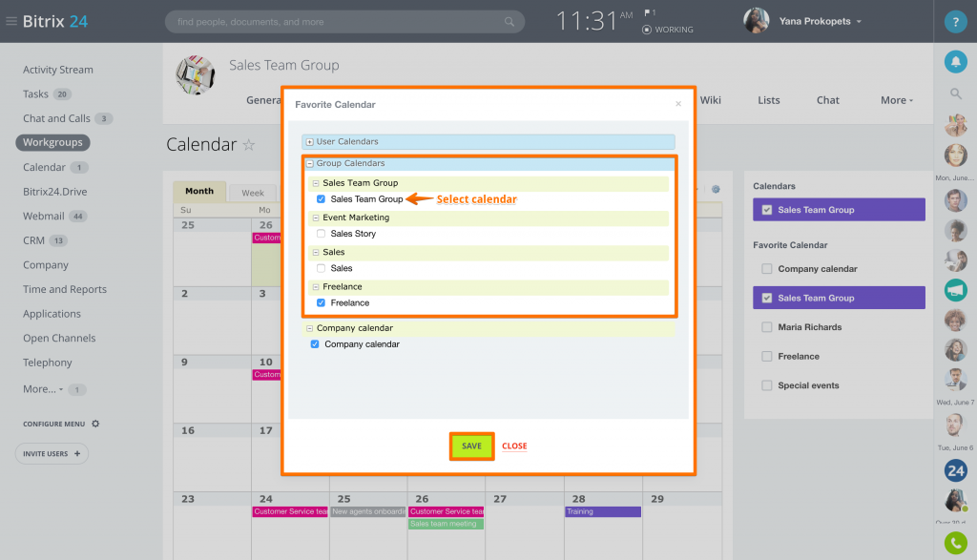This screenshot has height=560, width=977.
Task: Click the Invite Users button
Action: (x=52, y=453)
